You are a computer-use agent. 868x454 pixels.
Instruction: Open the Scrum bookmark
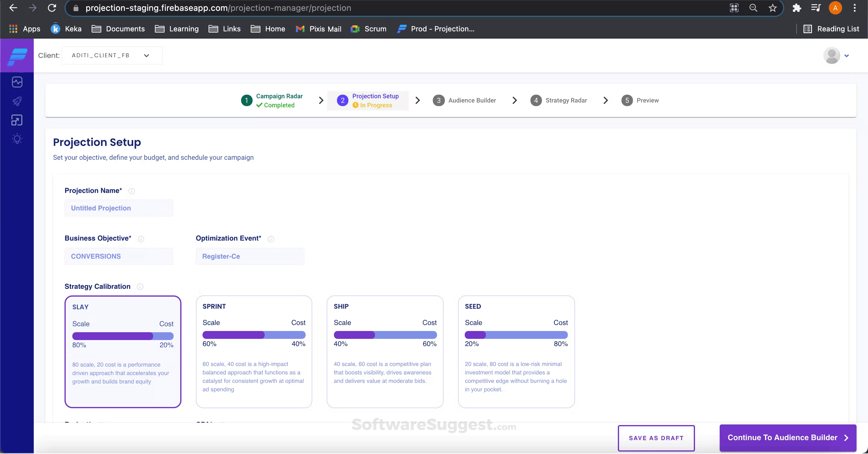coord(369,29)
